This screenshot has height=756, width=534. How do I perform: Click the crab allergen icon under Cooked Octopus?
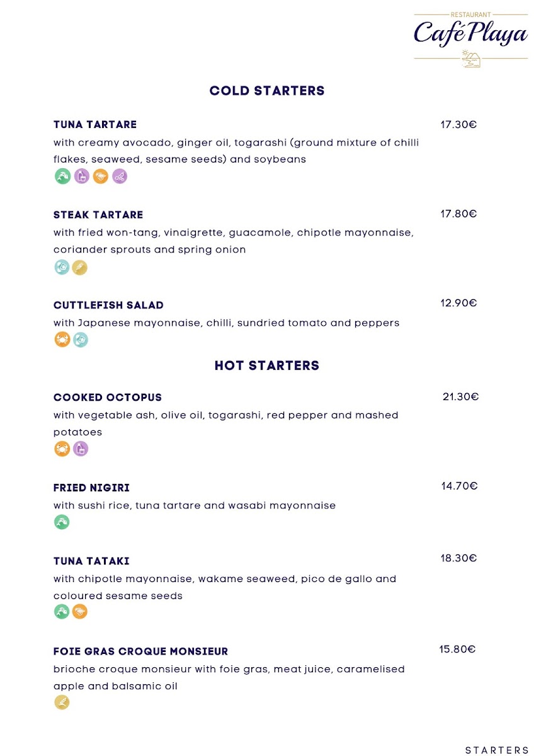(x=62, y=449)
